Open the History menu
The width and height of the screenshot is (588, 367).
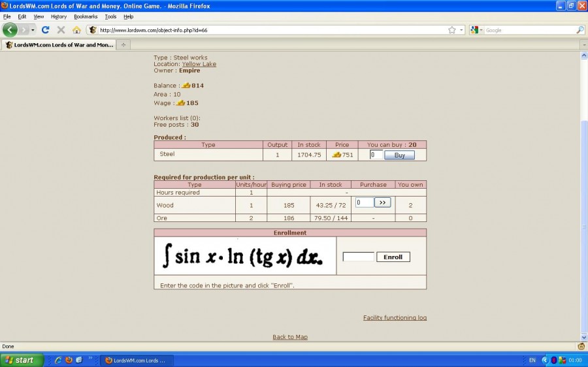59,16
